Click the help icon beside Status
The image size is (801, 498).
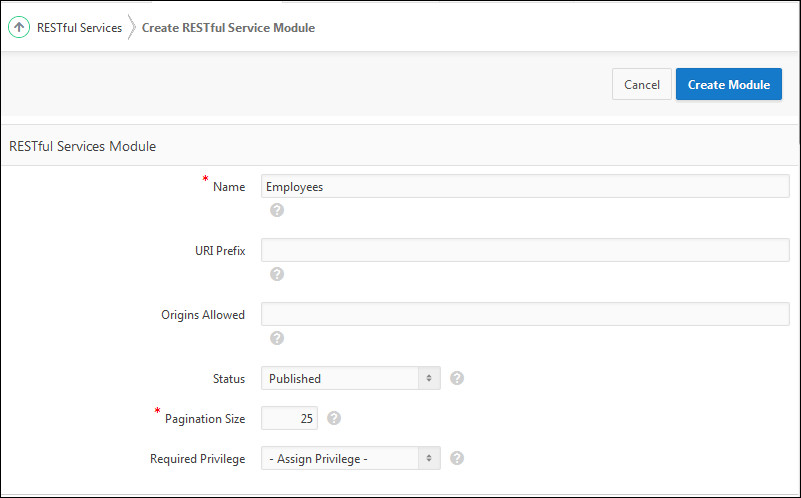457,378
